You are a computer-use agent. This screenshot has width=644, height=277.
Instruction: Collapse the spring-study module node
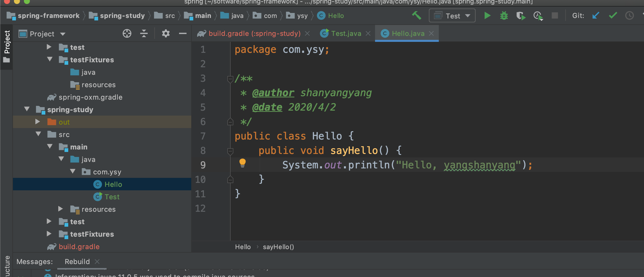pos(27,109)
